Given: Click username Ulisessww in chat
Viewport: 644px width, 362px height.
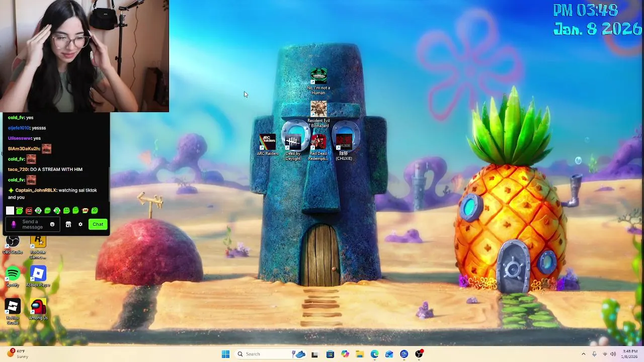Looking at the screenshot, I should click(20, 138).
